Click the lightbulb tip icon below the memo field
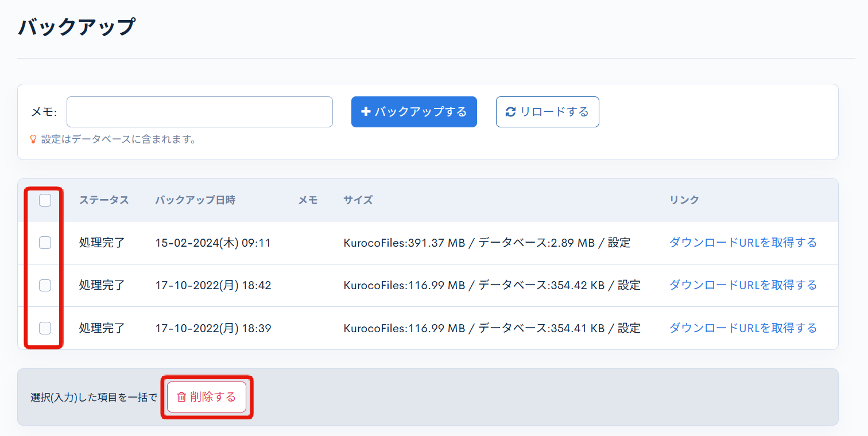The image size is (868, 436). [33, 139]
